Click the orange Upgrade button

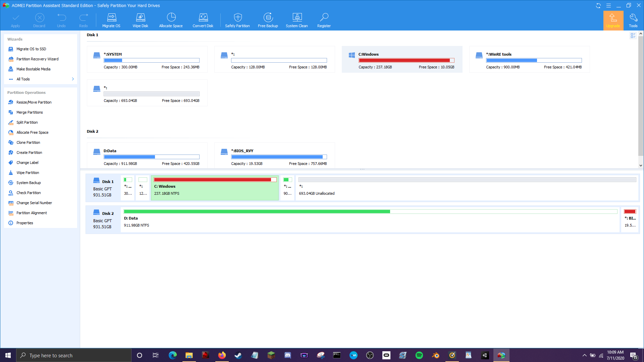coord(613,20)
